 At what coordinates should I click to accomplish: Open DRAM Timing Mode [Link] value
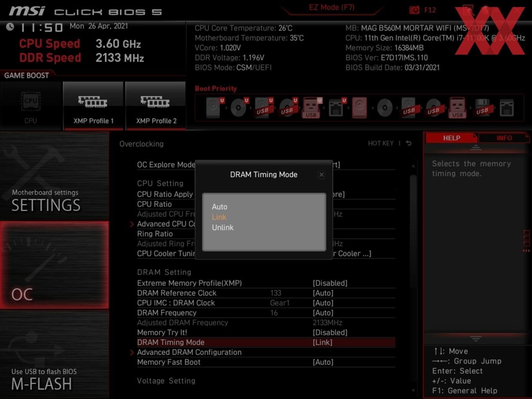pos(322,342)
